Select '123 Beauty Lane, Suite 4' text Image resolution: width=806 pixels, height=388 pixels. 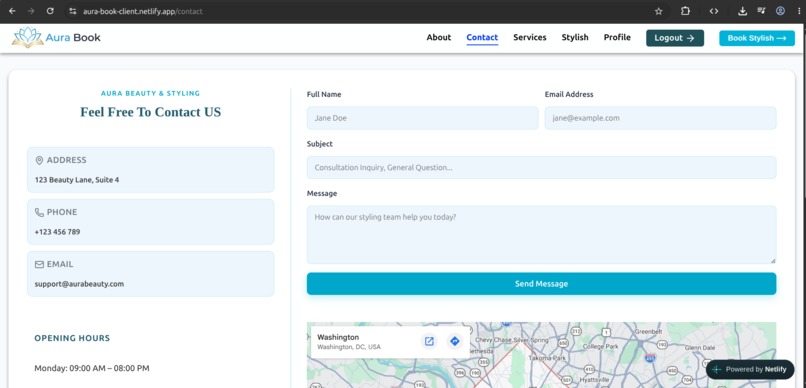[77, 180]
